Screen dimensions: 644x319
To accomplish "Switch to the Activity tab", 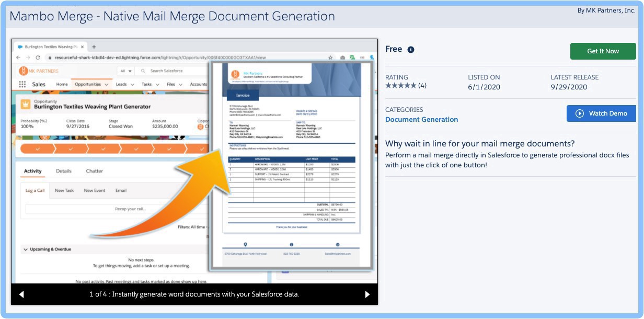I will pyautogui.click(x=33, y=171).
